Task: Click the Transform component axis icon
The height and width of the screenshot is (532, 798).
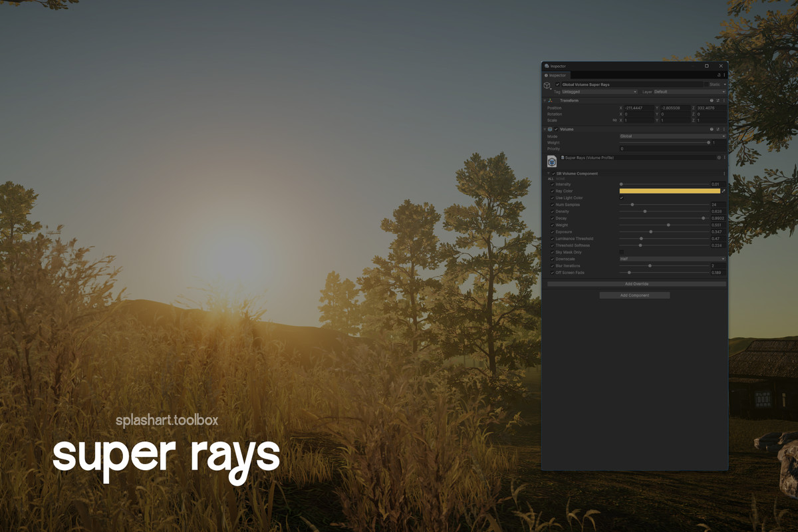Action: [x=550, y=100]
